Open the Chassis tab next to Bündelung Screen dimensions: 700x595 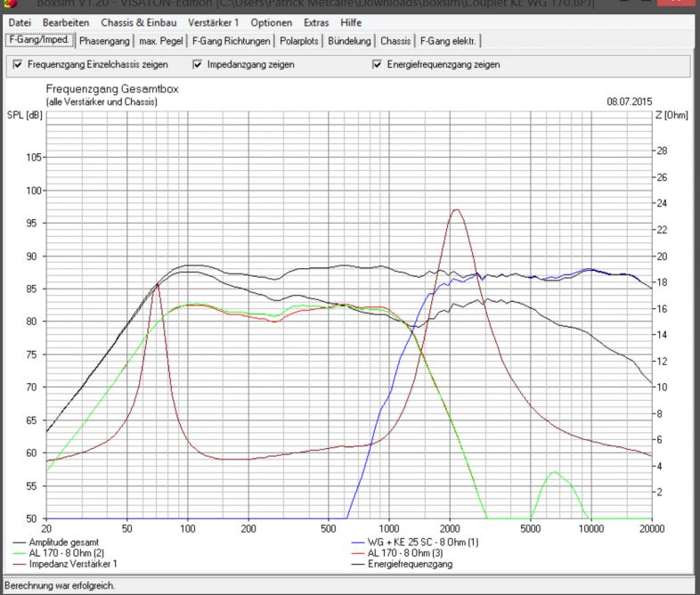(x=395, y=41)
